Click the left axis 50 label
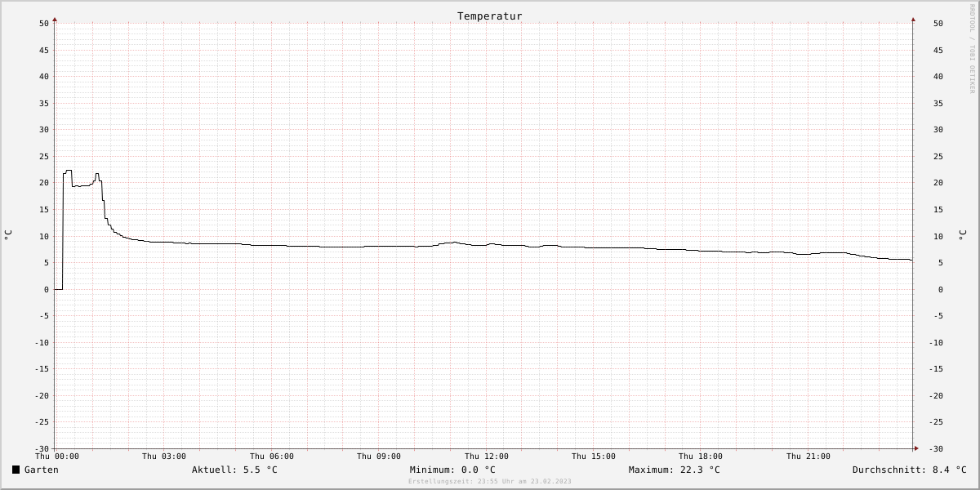Screen dimensions: 980x490 tap(45, 24)
